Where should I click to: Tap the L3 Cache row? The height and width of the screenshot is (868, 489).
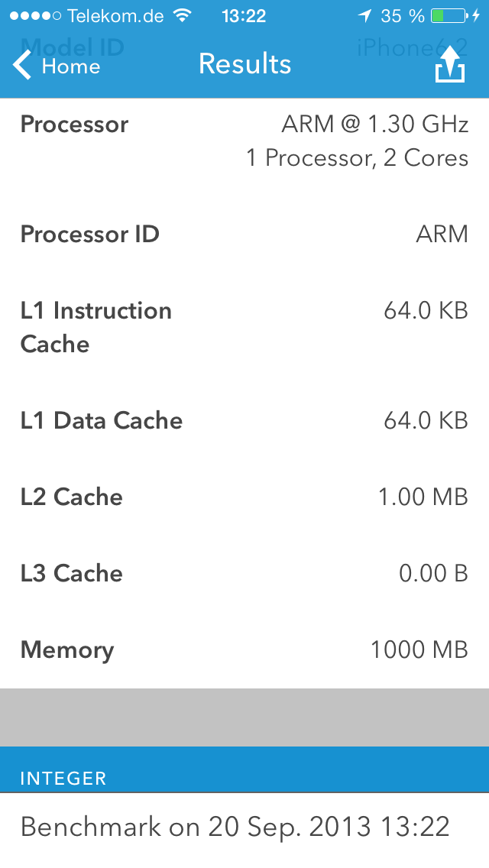click(244, 573)
